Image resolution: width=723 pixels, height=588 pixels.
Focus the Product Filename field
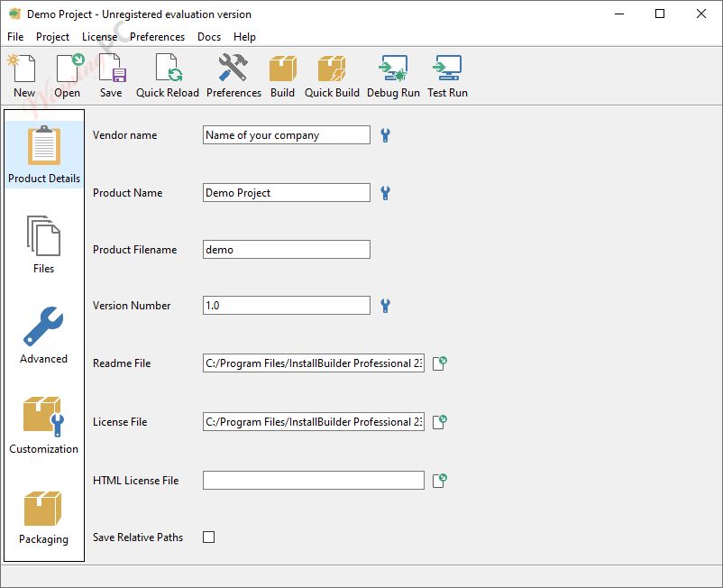pos(287,249)
